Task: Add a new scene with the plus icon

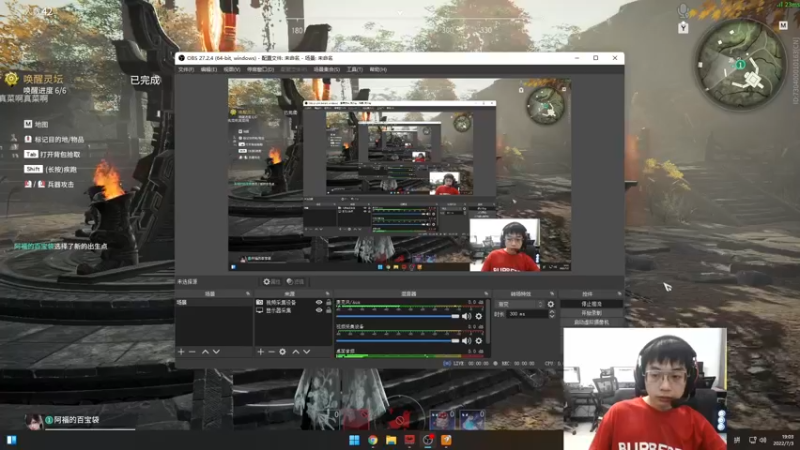Action: pos(181,352)
